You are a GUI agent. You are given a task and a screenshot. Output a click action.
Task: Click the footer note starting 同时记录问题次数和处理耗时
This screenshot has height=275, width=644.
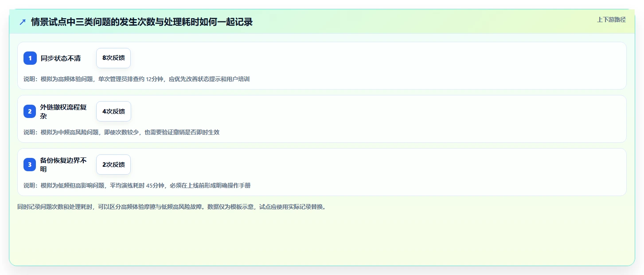[x=172, y=207]
